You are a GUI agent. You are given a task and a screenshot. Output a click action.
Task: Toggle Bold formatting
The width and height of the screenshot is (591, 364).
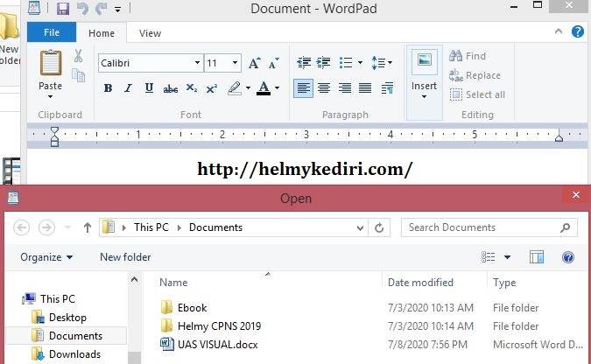108,88
